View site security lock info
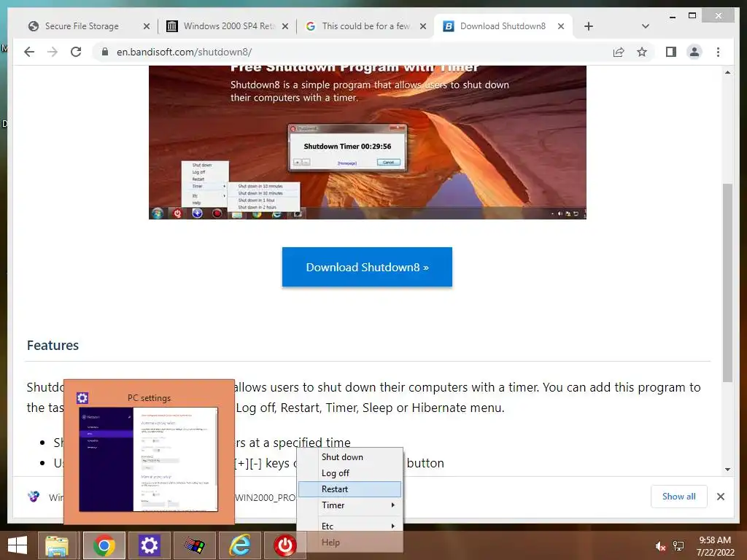Image resolution: width=747 pixels, height=560 pixels. pos(105,52)
